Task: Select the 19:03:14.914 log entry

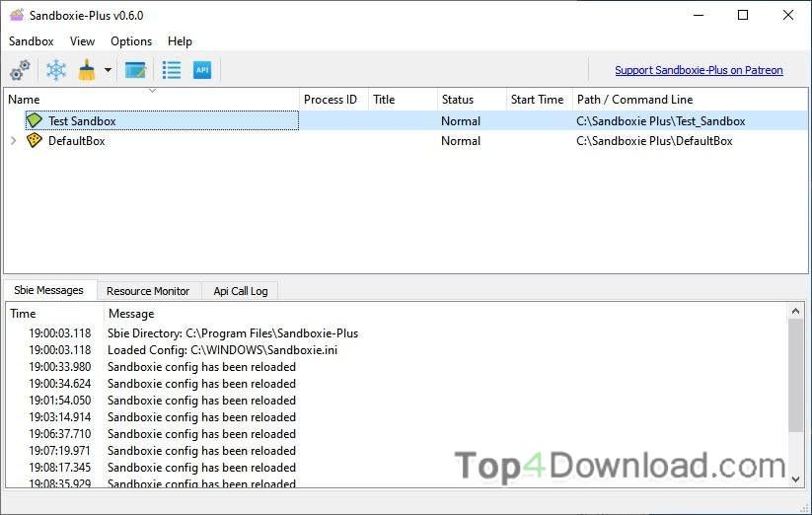Action: click(397, 417)
